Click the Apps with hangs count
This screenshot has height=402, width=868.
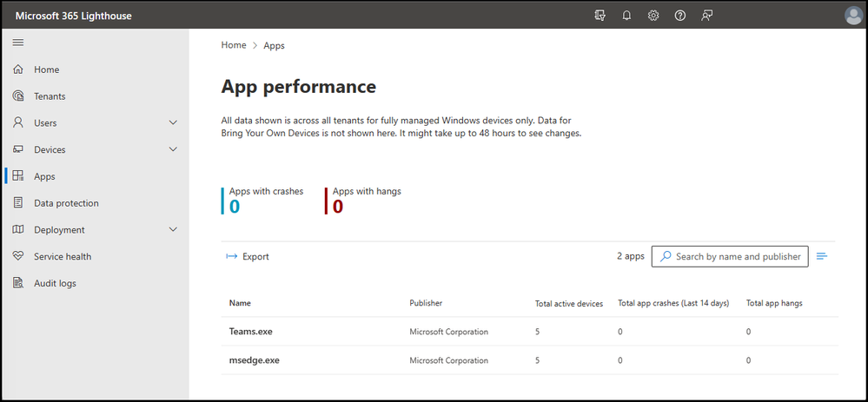coord(338,207)
